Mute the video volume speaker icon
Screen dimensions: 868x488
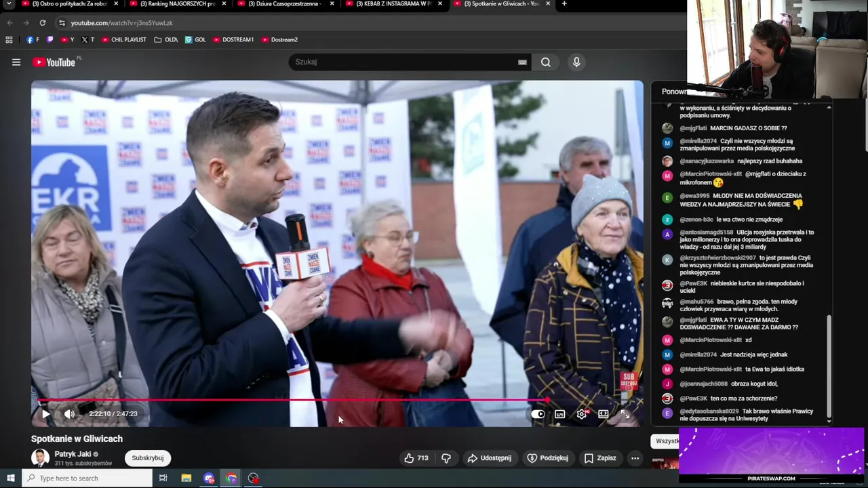(x=69, y=413)
